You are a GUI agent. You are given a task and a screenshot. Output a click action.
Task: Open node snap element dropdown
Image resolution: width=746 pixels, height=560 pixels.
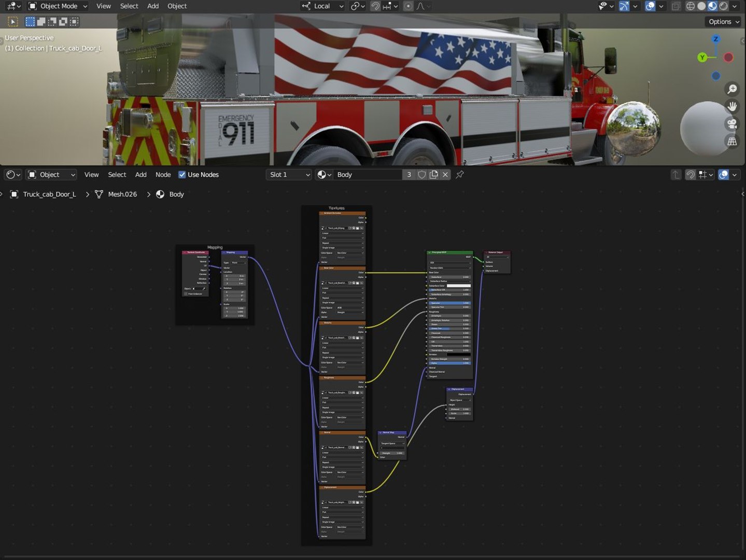706,175
